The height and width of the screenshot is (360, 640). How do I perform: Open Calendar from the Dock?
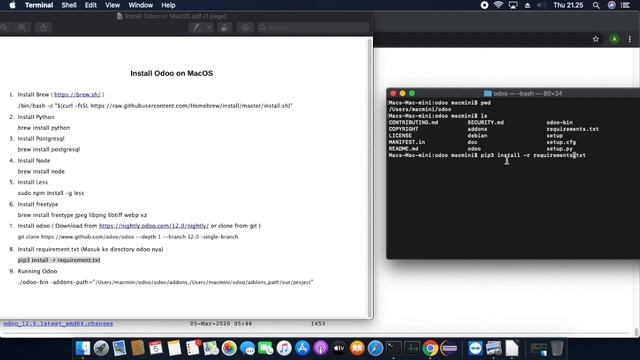tap(156, 348)
